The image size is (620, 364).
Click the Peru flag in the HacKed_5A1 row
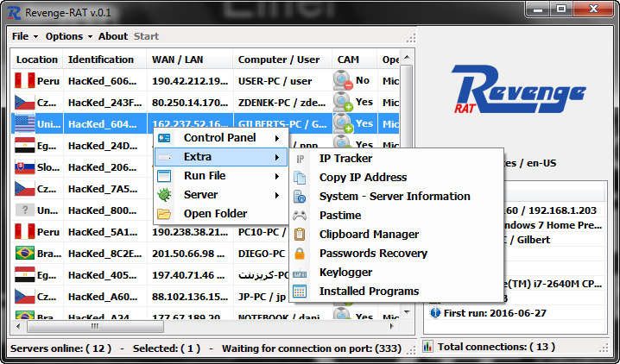click(24, 232)
